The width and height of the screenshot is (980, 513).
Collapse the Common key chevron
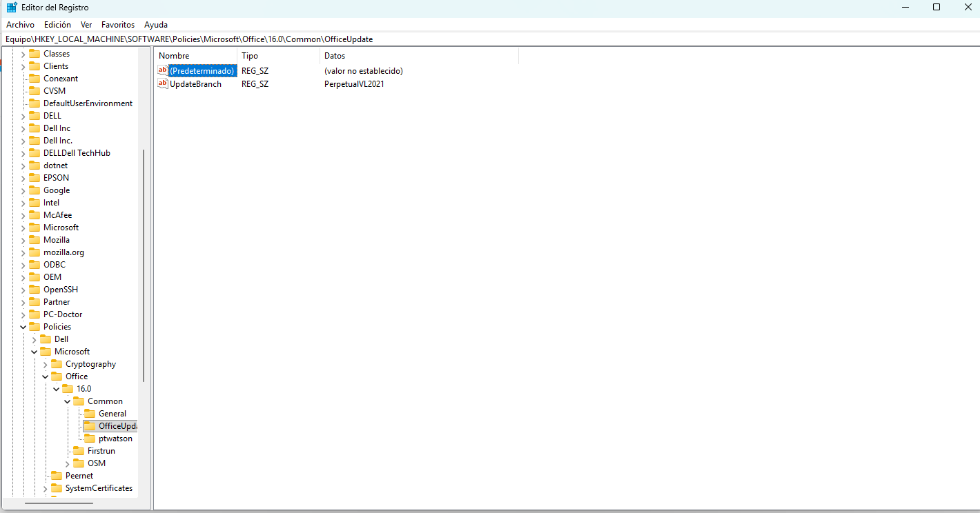tap(68, 401)
